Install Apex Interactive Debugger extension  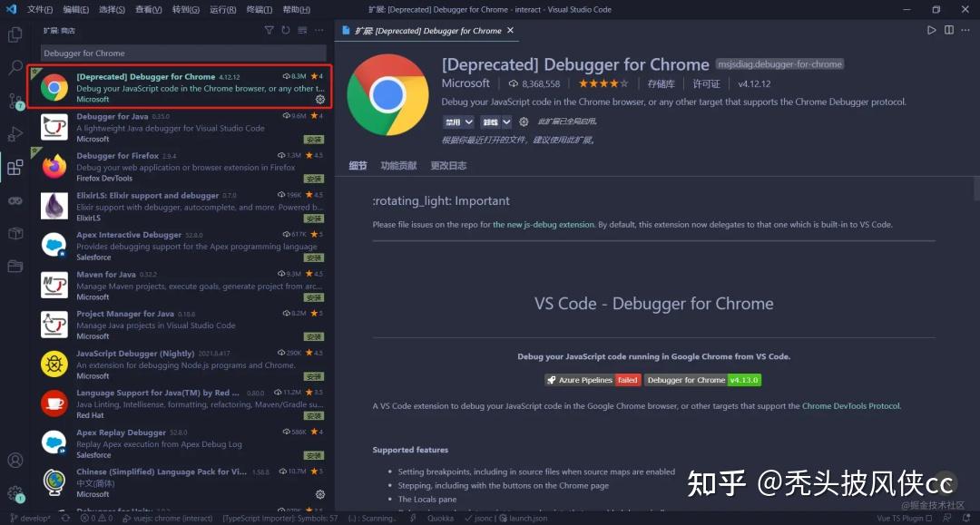[x=314, y=258]
